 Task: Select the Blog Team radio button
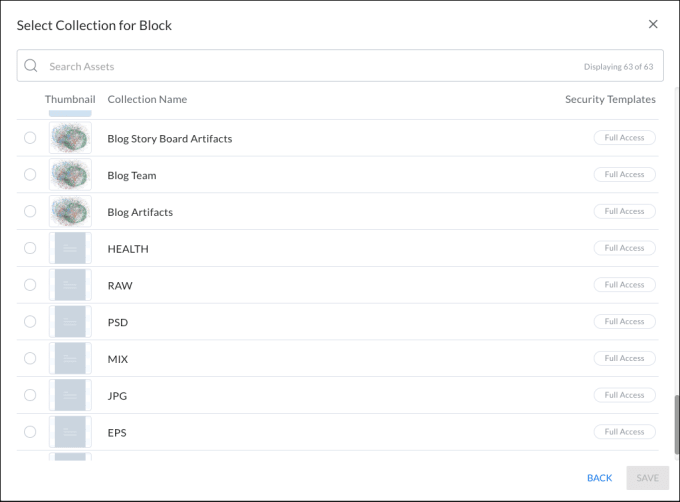[x=30, y=175]
